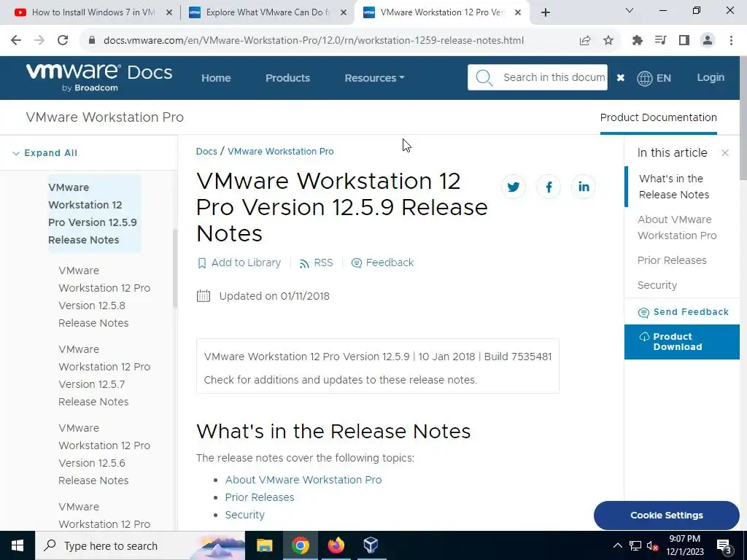Click the sidebar tree scrollbar
Screen dimensions: 747x560
(x=175, y=268)
